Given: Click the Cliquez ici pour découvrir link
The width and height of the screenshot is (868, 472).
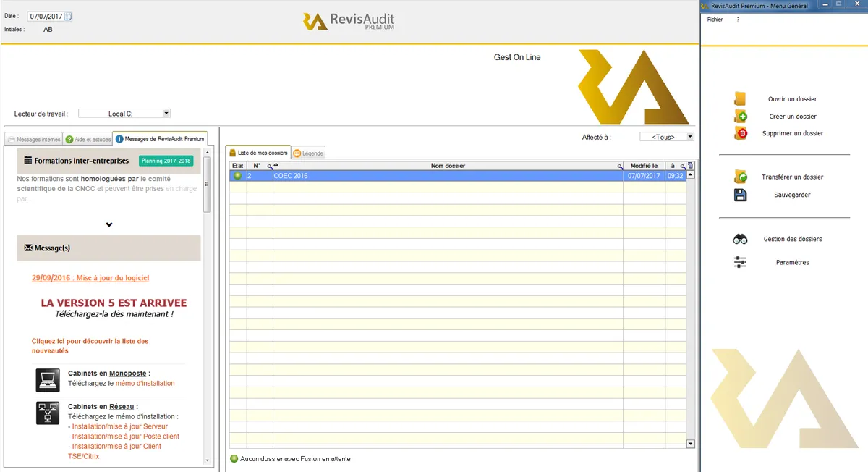Looking at the screenshot, I should [90, 346].
